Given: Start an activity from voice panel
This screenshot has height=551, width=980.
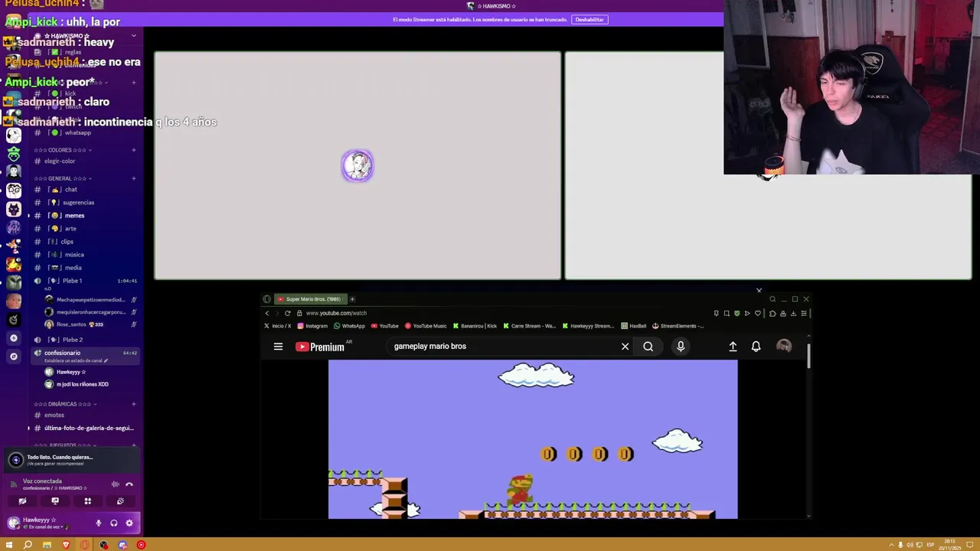Looking at the screenshot, I should 87,501.
